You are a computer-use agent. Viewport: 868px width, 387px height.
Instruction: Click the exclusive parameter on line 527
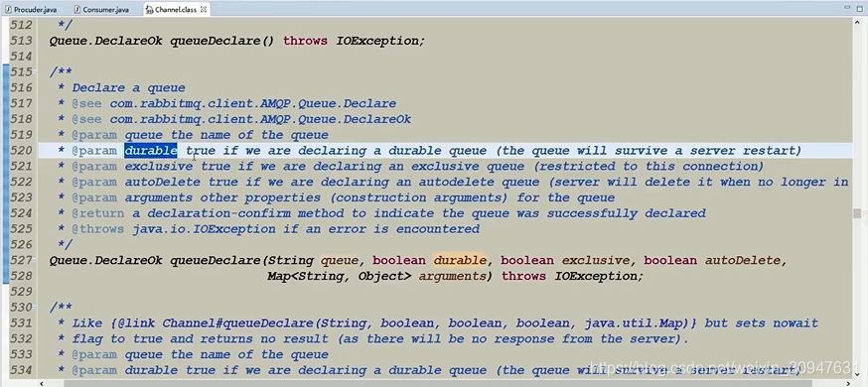point(596,260)
